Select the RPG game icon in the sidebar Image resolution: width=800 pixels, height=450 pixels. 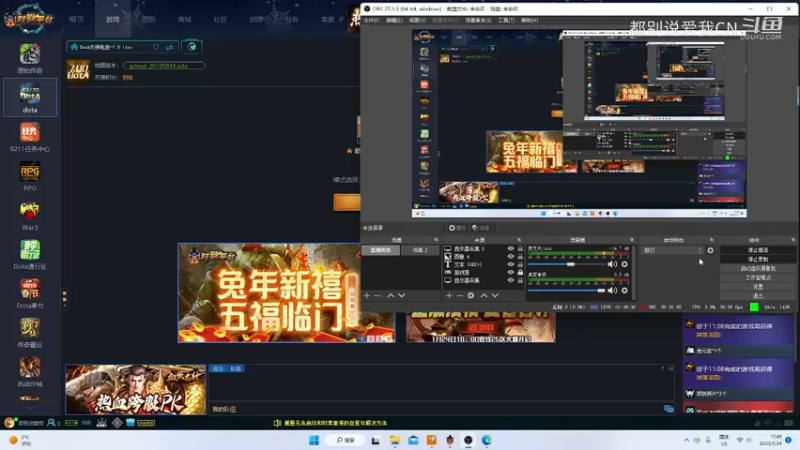(30, 176)
